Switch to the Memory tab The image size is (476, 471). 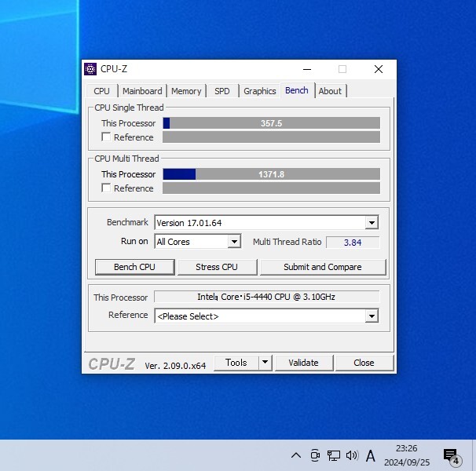tap(186, 91)
